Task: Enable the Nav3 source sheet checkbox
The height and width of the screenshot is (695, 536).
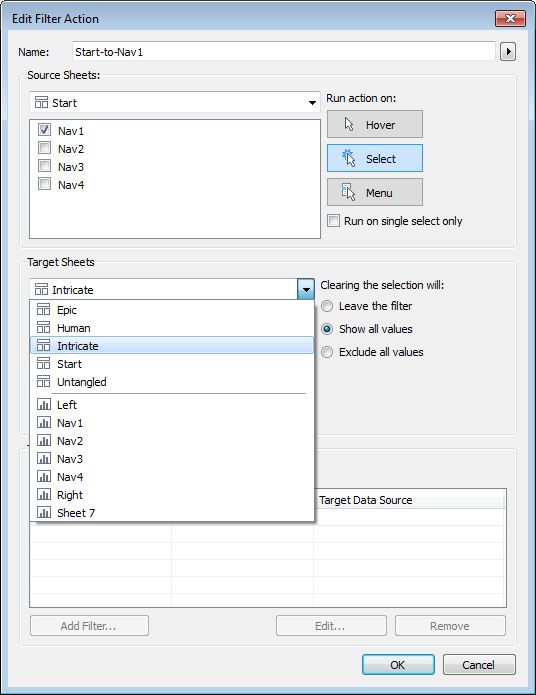Action: tap(44, 166)
